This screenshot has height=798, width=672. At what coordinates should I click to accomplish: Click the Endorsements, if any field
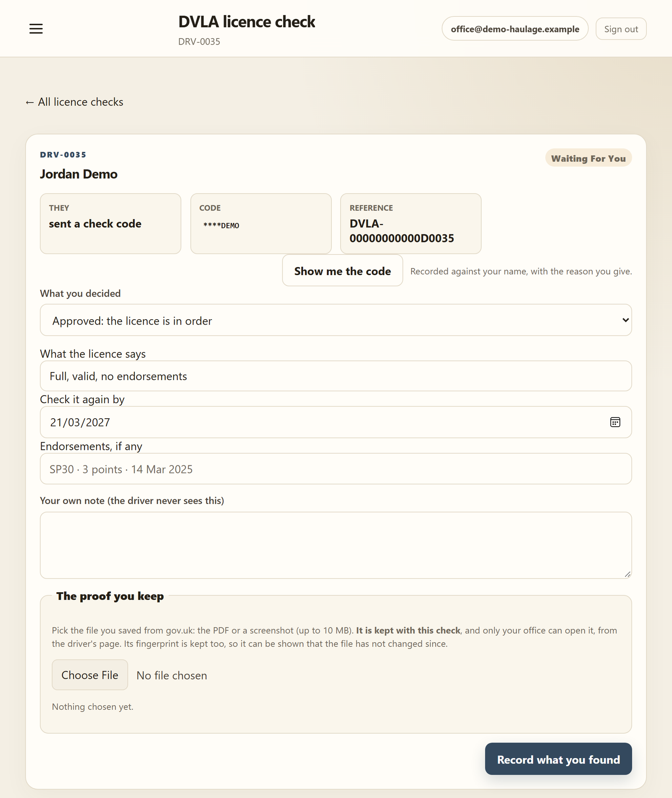pyautogui.click(x=336, y=469)
